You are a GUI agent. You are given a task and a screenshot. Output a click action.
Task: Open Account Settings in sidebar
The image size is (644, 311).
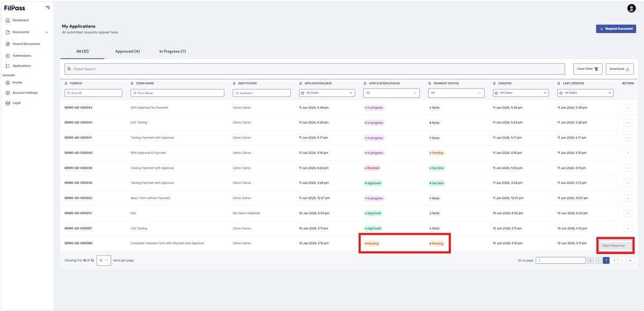coord(25,93)
